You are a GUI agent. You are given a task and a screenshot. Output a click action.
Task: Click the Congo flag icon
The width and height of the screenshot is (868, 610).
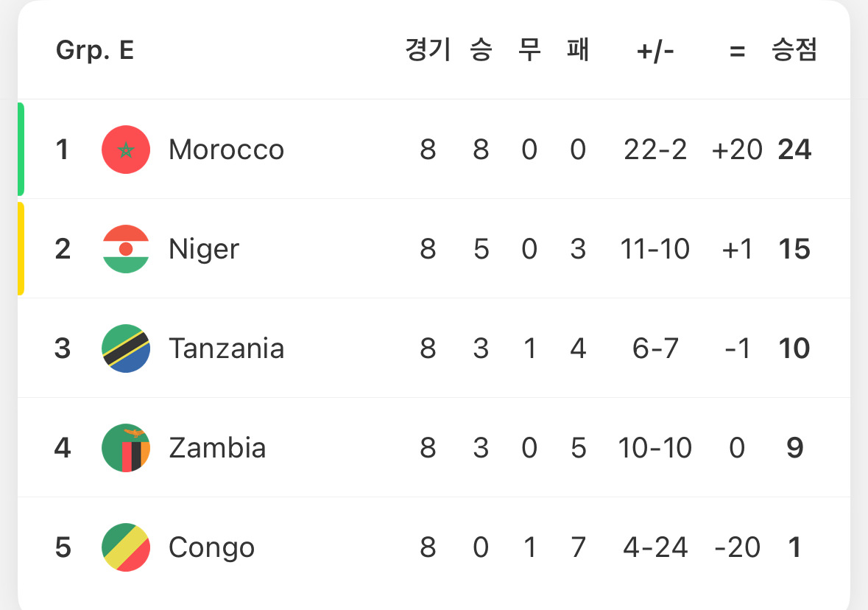pos(126,547)
